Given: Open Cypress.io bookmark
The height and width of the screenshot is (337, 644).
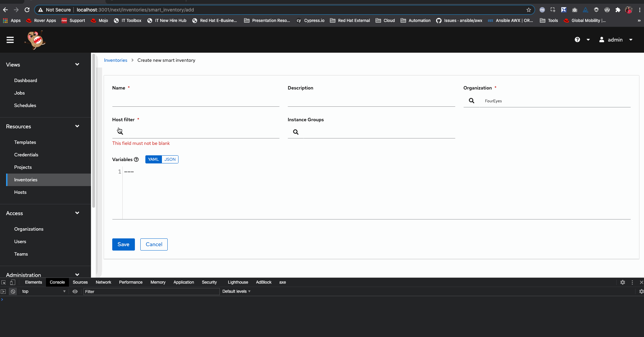Looking at the screenshot, I should pyautogui.click(x=310, y=21).
